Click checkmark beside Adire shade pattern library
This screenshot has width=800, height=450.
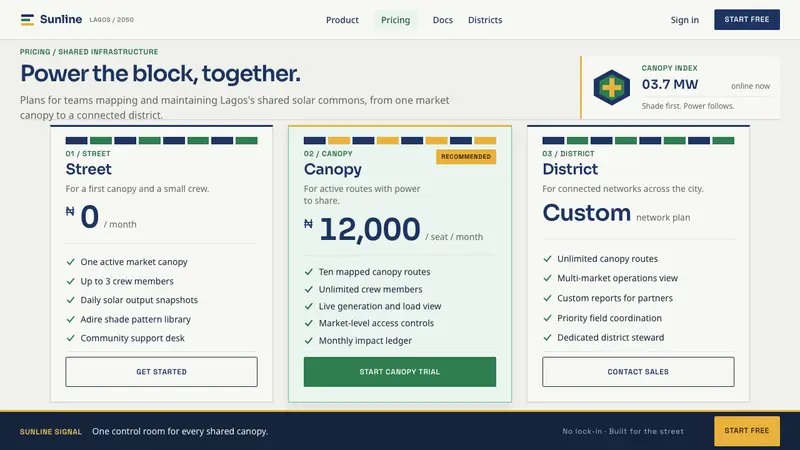tap(70, 319)
